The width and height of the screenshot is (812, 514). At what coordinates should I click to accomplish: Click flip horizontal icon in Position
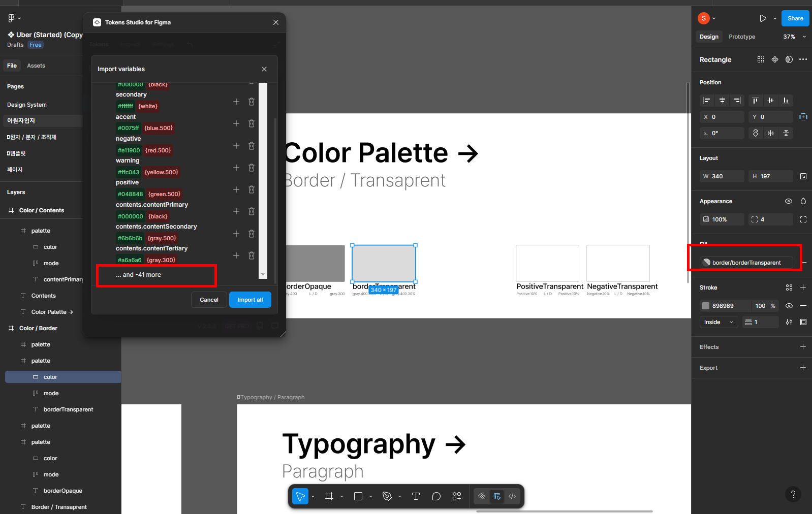(771, 133)
